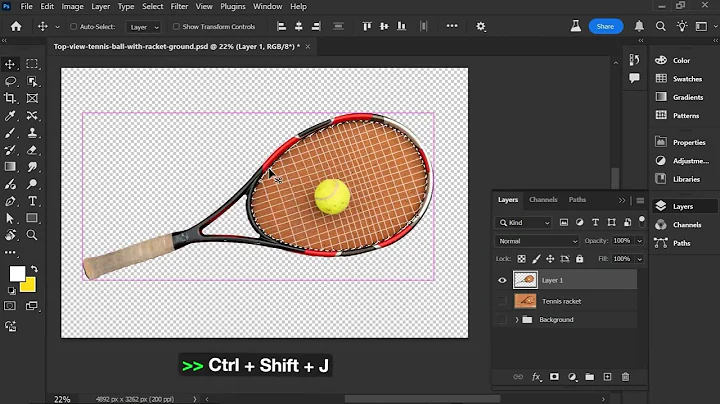Open the Normal blend mode dropdown

(536, 241)
